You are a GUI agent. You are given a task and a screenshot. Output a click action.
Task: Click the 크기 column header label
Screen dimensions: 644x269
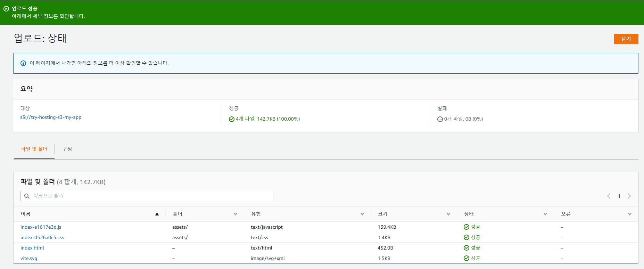(383, 214)
